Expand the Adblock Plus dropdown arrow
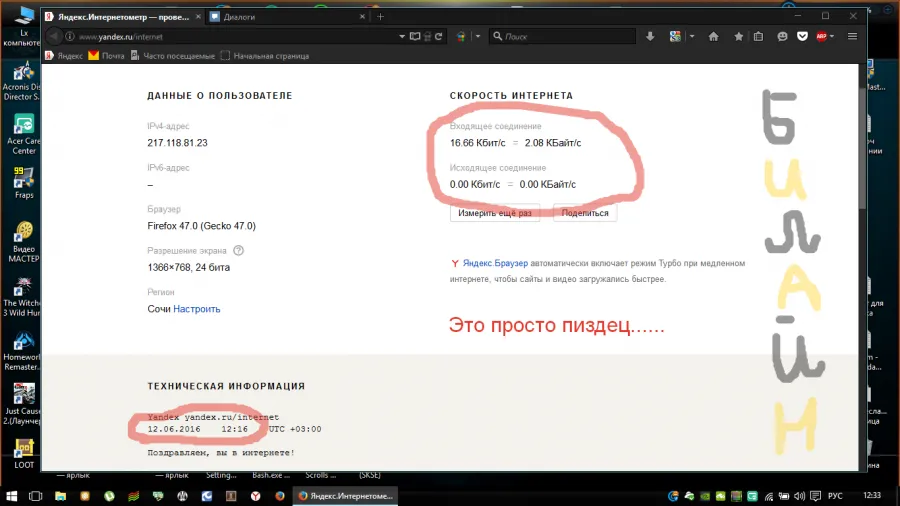This screenshot has width=900, height=506. pyautogui.click(x=832, y=36)
